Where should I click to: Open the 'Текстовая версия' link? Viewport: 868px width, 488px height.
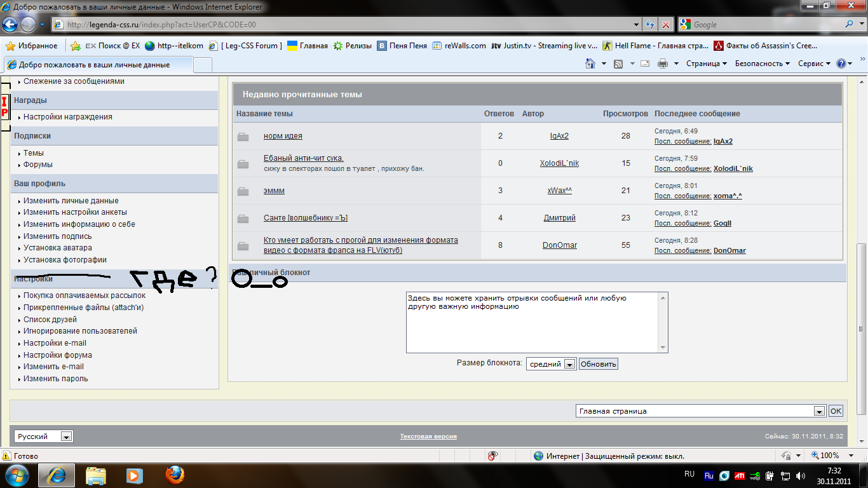pyautogui.click(x=428, y=437)
